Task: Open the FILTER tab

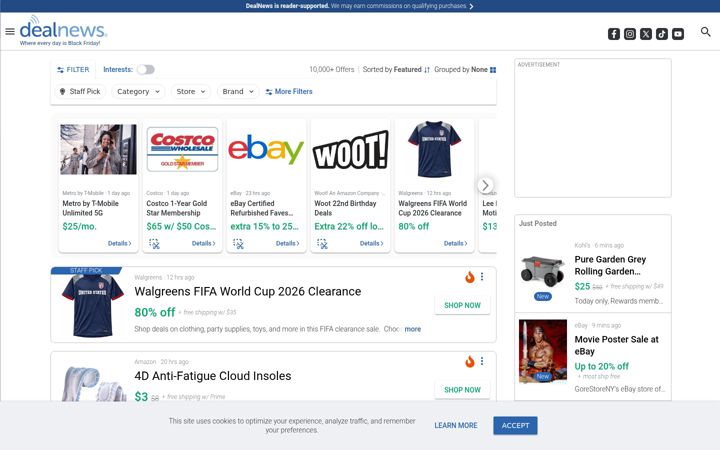Action: [x=73, y=69]
